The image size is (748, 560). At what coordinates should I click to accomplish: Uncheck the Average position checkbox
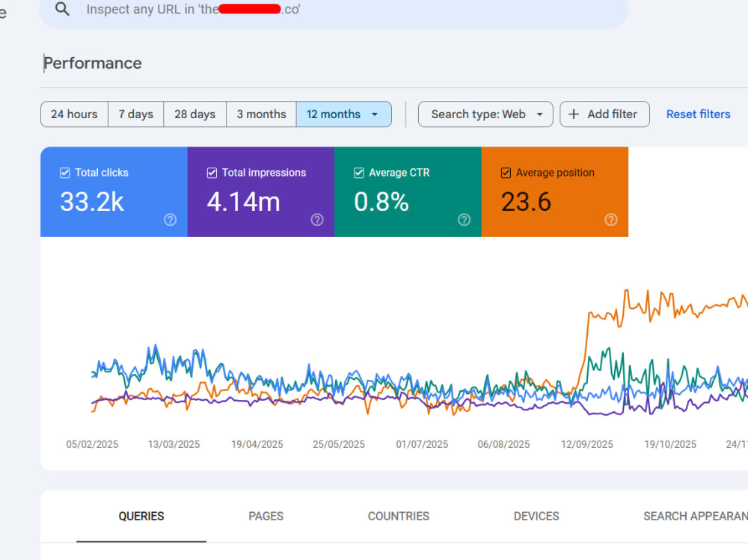[506, 173]
